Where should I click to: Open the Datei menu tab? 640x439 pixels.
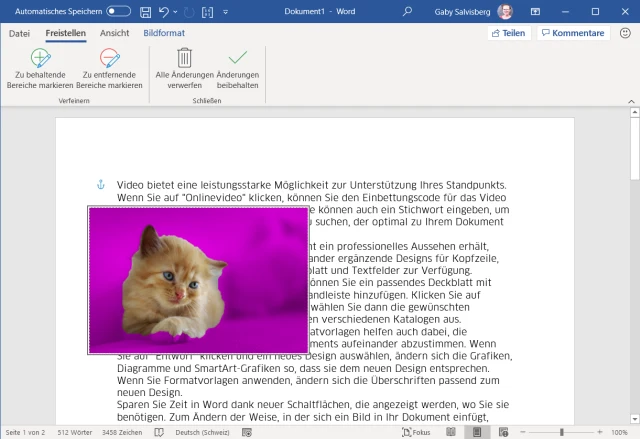19,33
